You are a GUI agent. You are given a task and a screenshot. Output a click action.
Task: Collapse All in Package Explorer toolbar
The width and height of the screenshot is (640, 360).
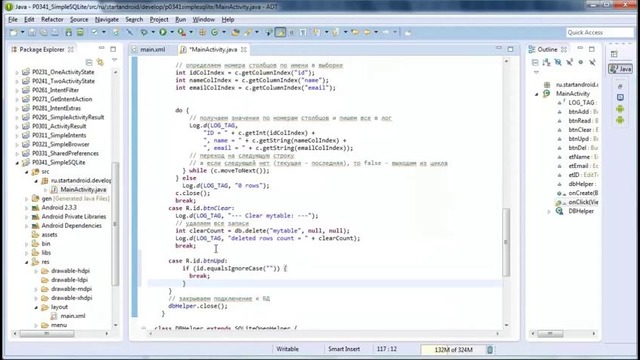(89, 62)
